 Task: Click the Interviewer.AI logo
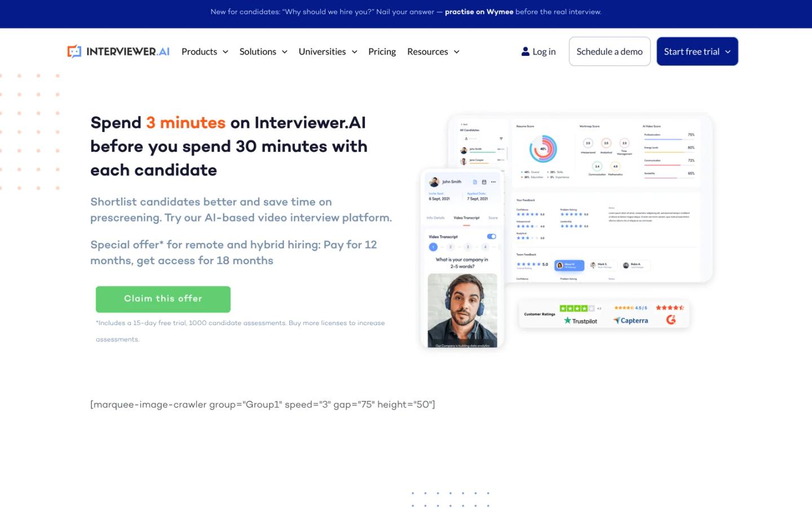118,51
